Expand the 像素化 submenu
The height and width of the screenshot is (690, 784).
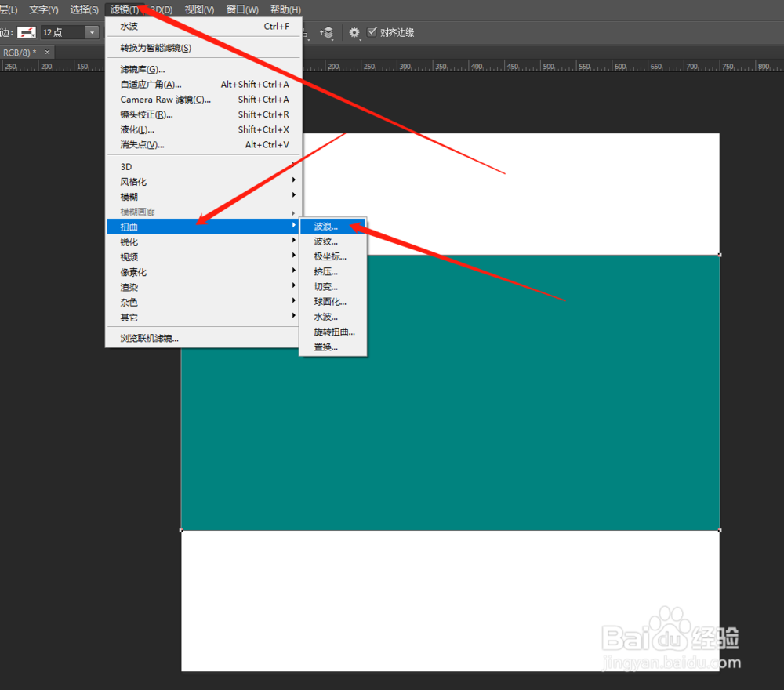click(202, 272)
